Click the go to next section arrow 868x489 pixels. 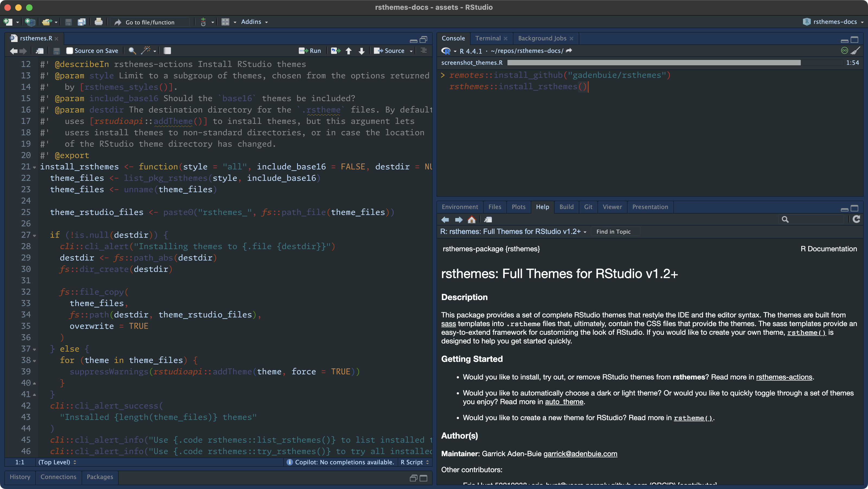coord(362,51)
